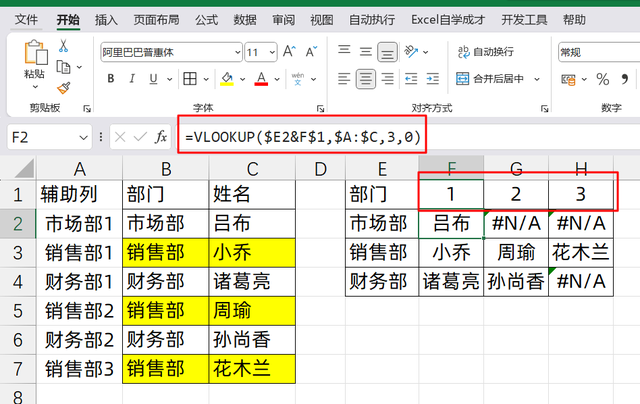
Task: Switch to the 页面布局 tab
Action: coord(156,20)
